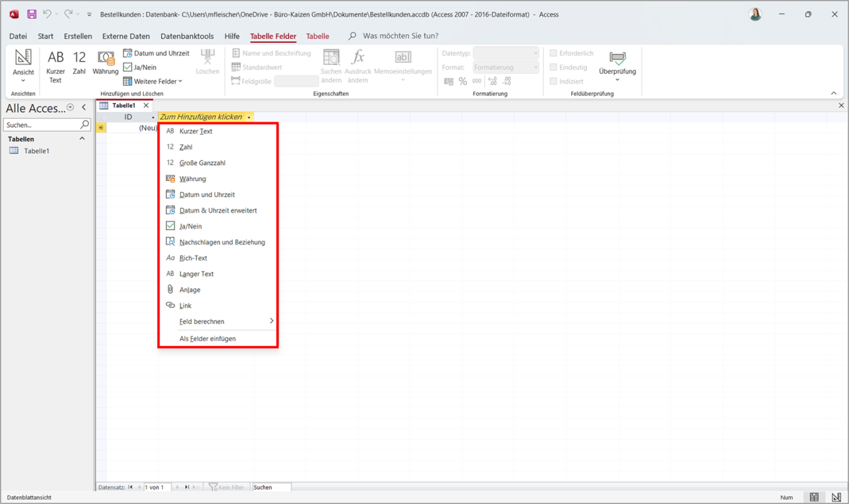Click the record Suchen box at bottom
This screenshot has width=849, height=504.
pos(271,487)
